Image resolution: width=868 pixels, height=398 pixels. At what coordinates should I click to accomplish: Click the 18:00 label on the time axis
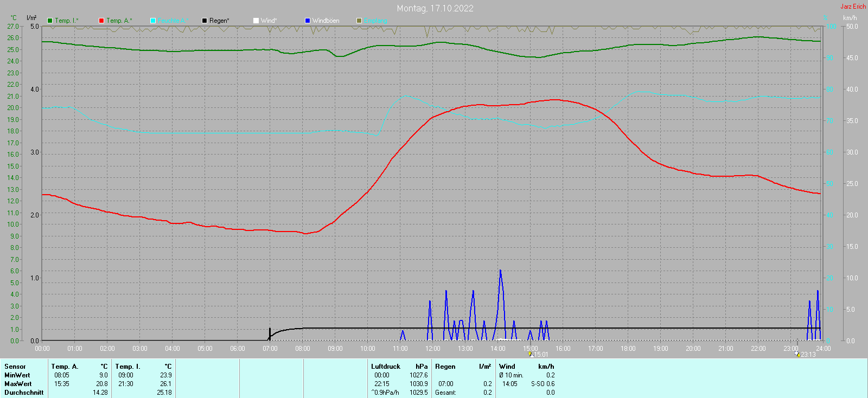pyautogui.click(x=628, y=349)
